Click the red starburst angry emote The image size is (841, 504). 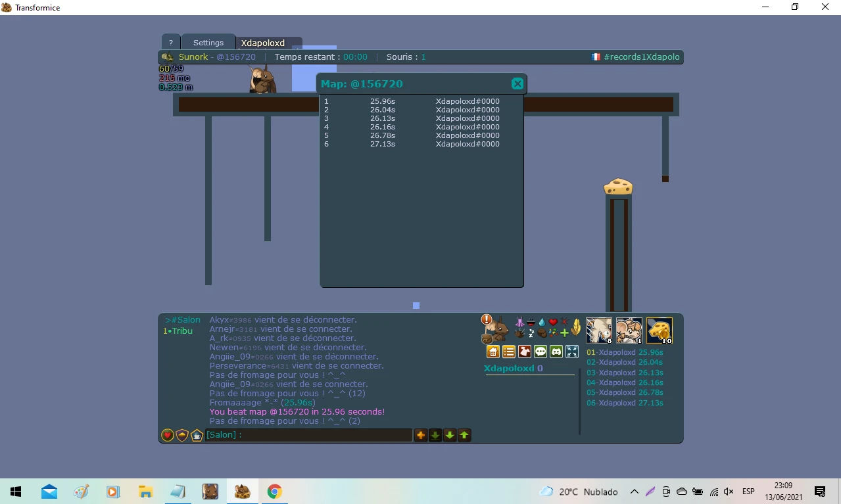point(564,321)
